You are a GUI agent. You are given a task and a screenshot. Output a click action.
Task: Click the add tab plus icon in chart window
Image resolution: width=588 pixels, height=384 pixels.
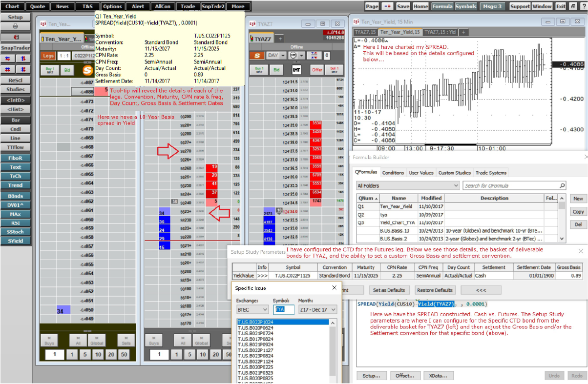(463, 32)
